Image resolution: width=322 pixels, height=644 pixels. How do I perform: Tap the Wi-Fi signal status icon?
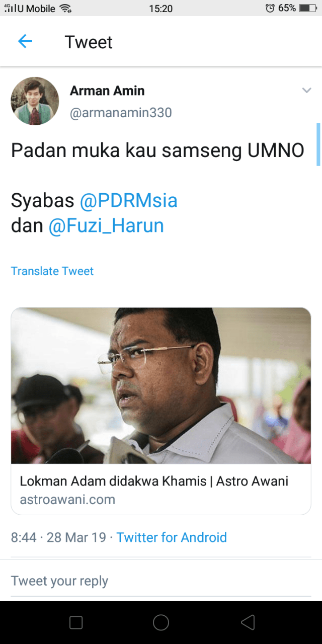[x=65, y=8]
